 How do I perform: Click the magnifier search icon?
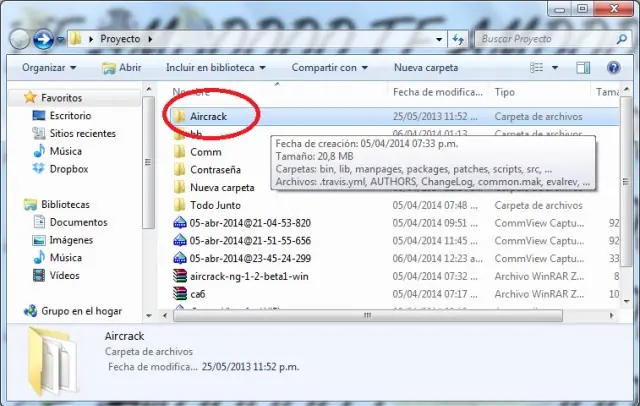coord(622,39)
